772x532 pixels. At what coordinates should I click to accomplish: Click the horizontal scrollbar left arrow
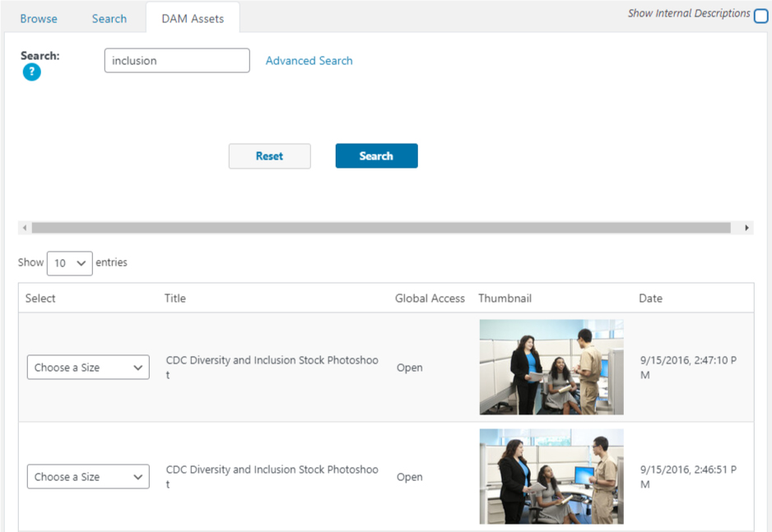click(25, 227)
